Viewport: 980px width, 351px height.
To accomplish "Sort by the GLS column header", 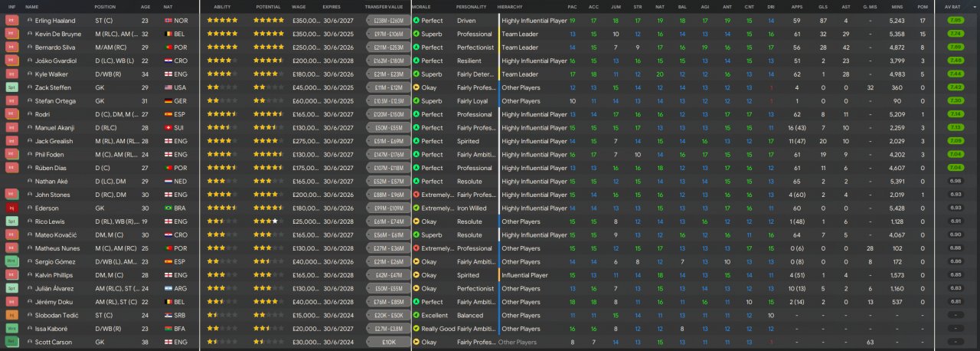I will [x=822, y=6].
